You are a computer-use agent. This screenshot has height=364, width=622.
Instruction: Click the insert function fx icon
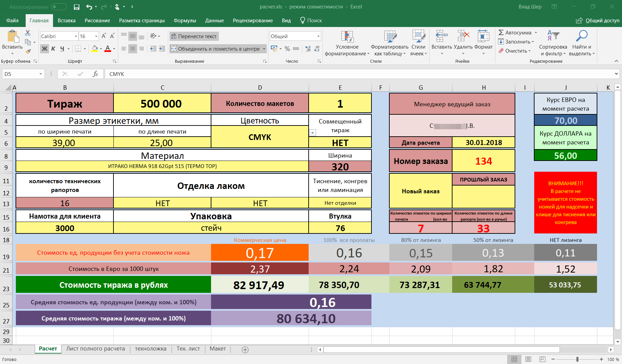[95, 74]
